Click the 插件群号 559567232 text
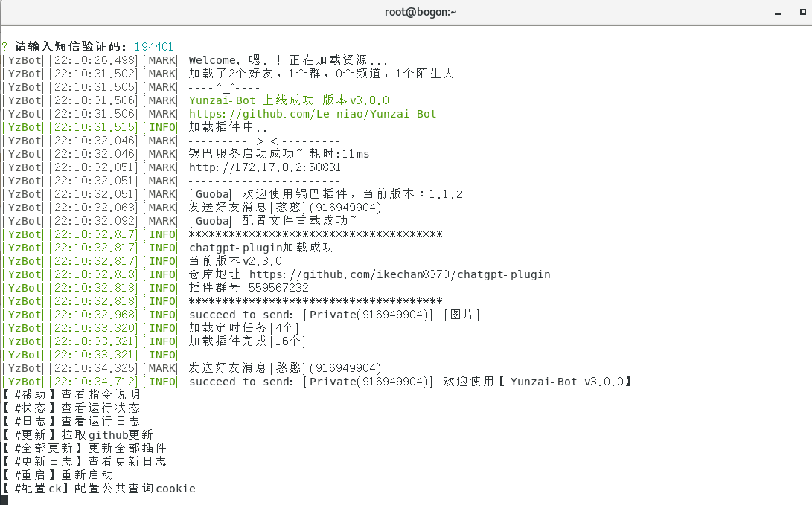This screenshot has width=812, height=505. (249, 288)
